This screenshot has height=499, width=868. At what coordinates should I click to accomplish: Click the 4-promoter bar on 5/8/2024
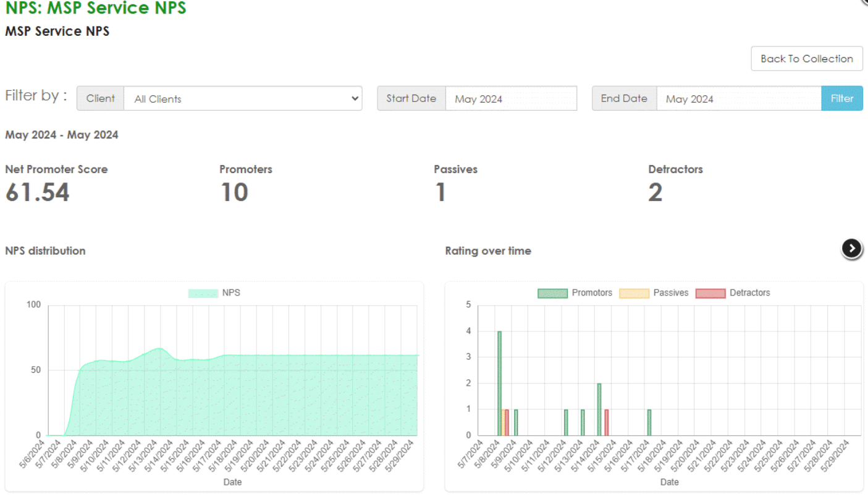coord(499,383)
